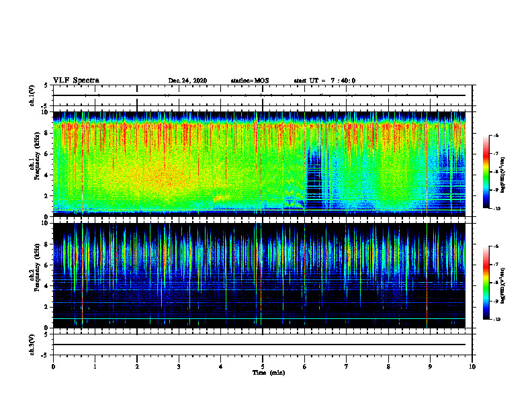Click time axis tick label "1"
Viewport: 532px width, 411px height.
95,367
